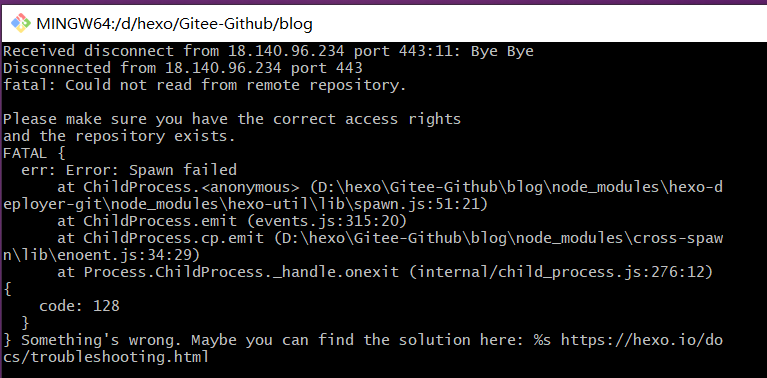Click 'Please make sure you have' line
The width and height of the screenshot is (767, 378).
click(x=232, y=119)
